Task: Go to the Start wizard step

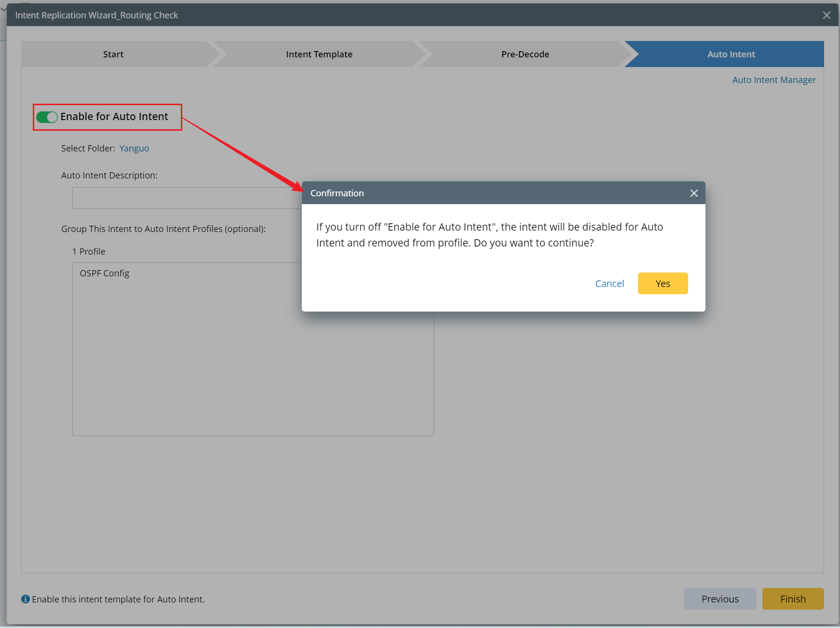Action: tap(113, 54)
